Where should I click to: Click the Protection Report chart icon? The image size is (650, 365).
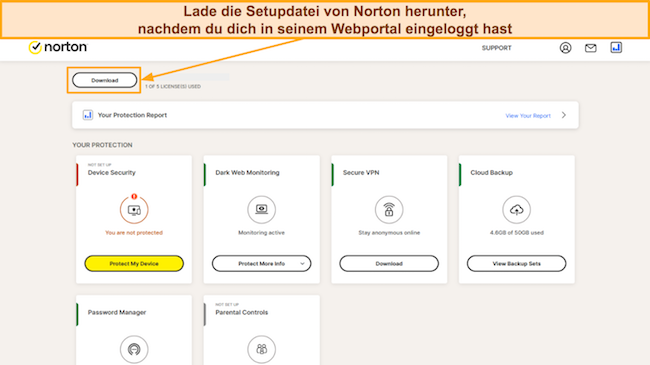click(87, 115)
